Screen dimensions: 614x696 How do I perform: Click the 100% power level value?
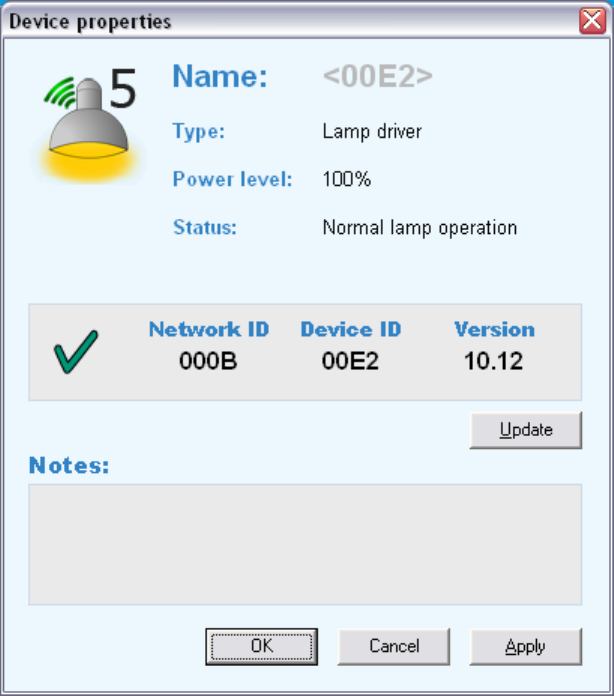[x=347, y=179]
